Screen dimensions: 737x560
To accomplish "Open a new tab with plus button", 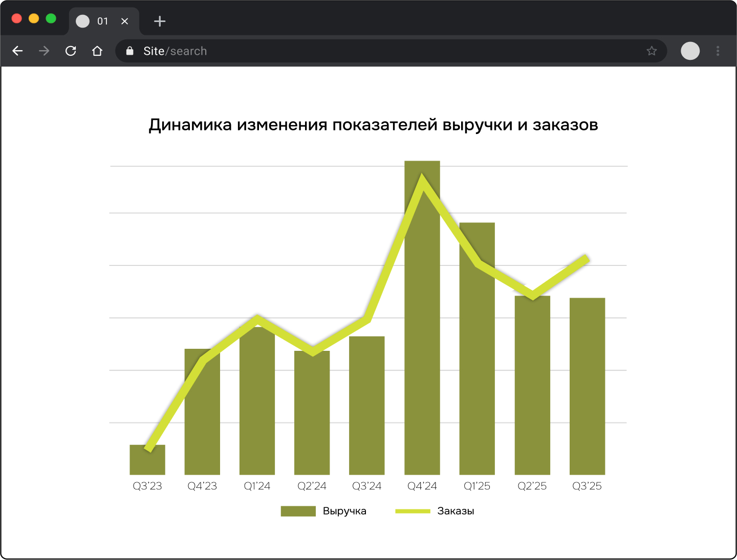I will (160, 21).
